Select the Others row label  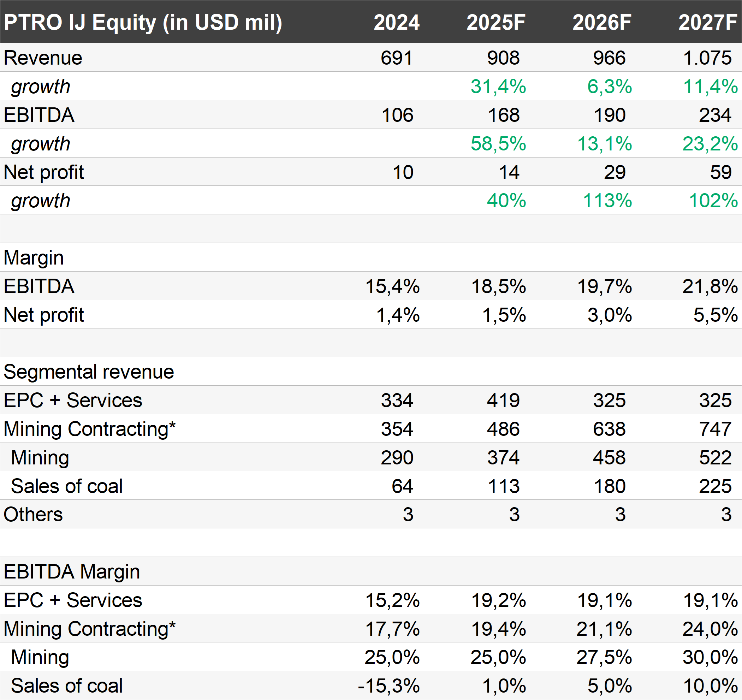[x=33, y=515]
